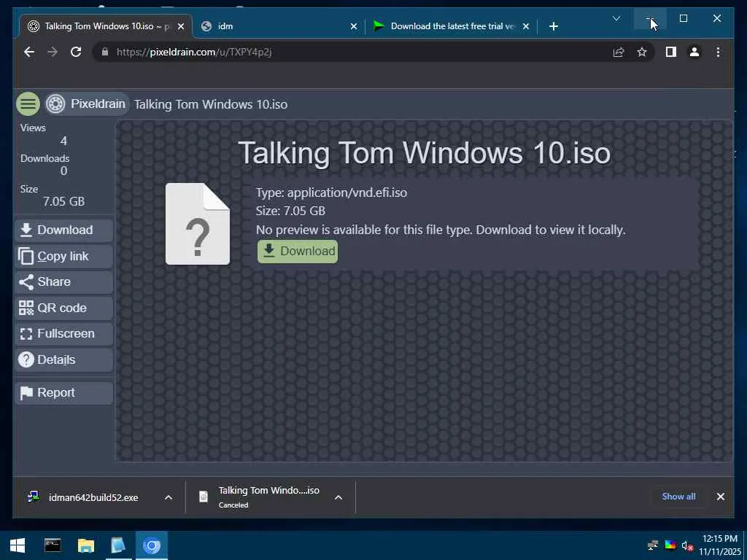747x560 pixels.
Task: Switch to Download latest free trial tab
Action: click(450, 26)
